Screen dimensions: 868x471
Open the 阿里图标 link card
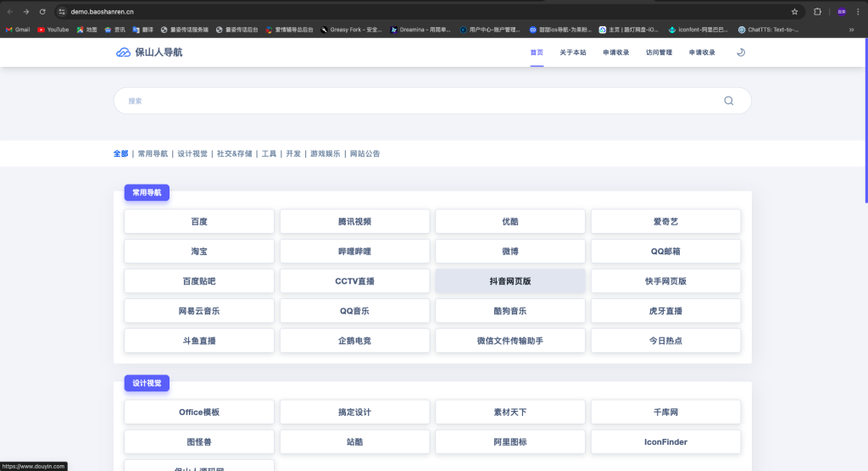pyautogui.click(x=510, y=442)
